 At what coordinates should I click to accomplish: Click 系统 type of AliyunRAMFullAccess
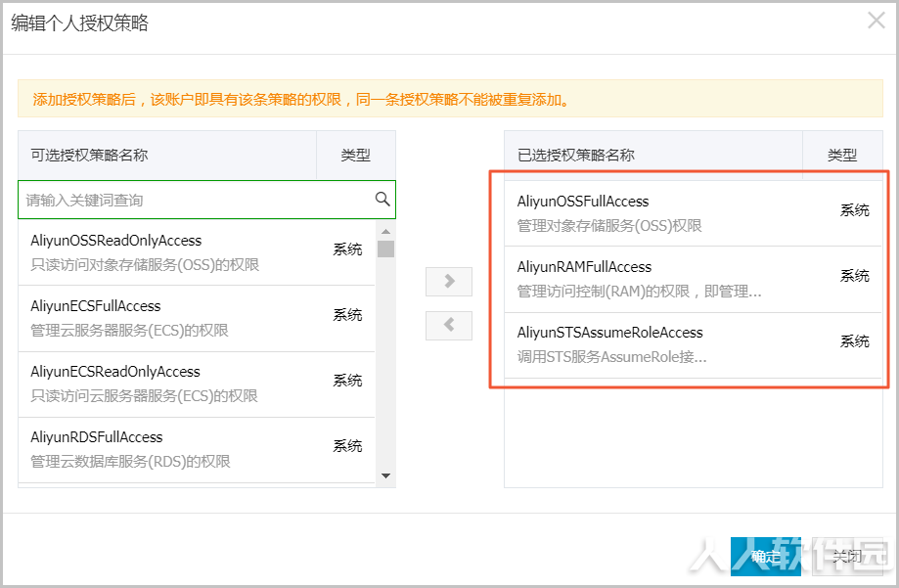click(x=855, y=276)
